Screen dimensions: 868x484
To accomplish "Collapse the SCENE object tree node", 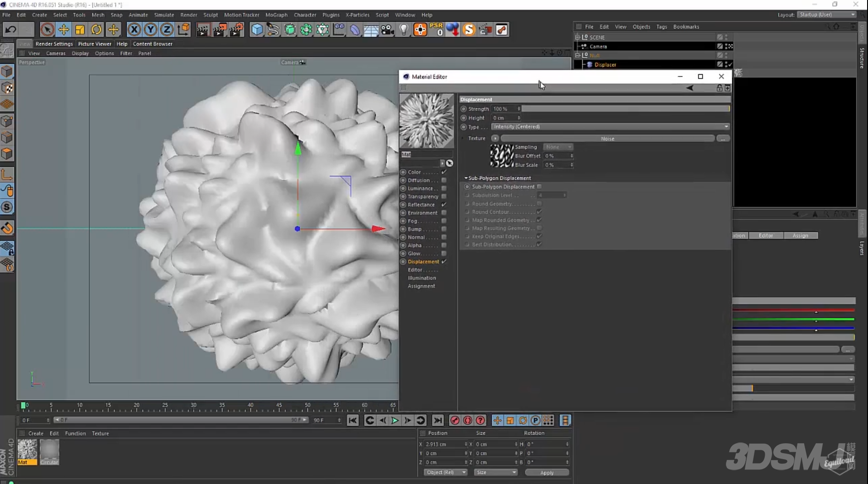I will click(577, 37).
